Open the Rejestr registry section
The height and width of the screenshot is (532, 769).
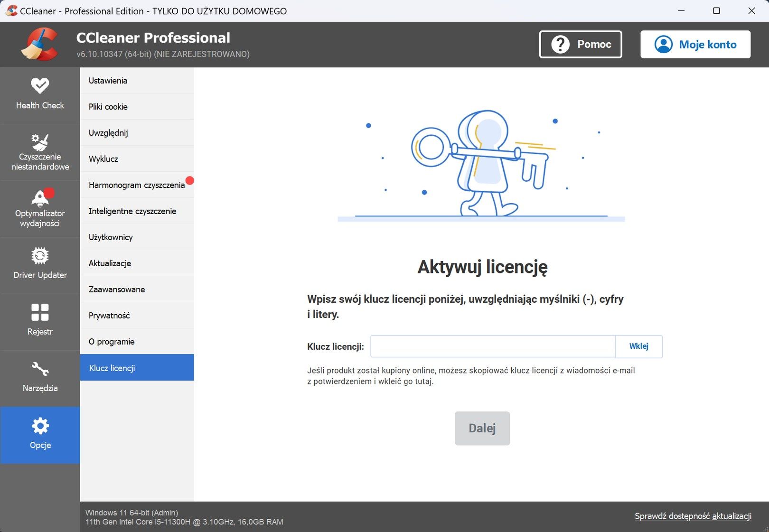click(x=40, y=322)
